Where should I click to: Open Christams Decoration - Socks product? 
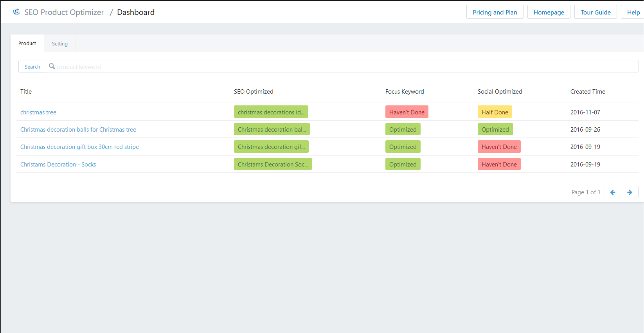(x=58, y=165)
